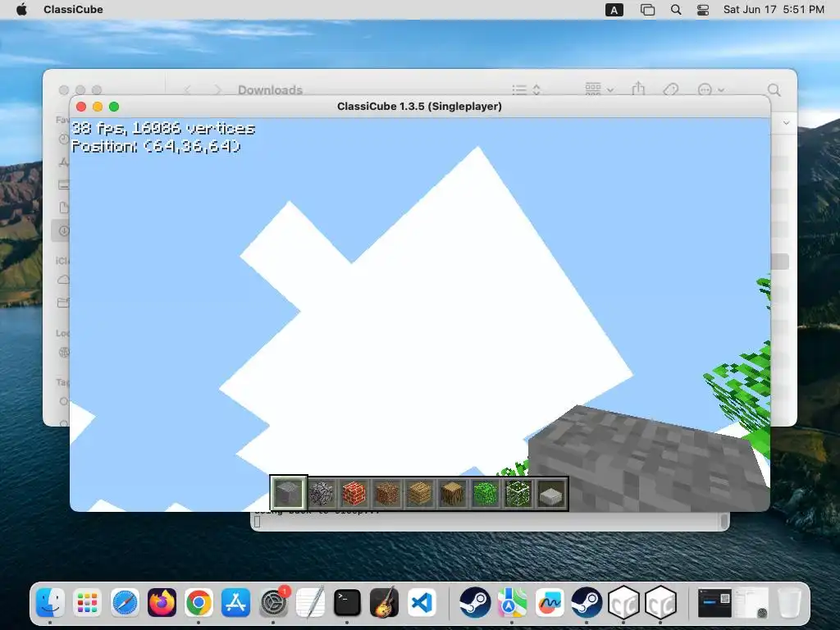Screen dimensions: 840x630
Task: Open Finder from the dock
Action: (x=50, y=602)
